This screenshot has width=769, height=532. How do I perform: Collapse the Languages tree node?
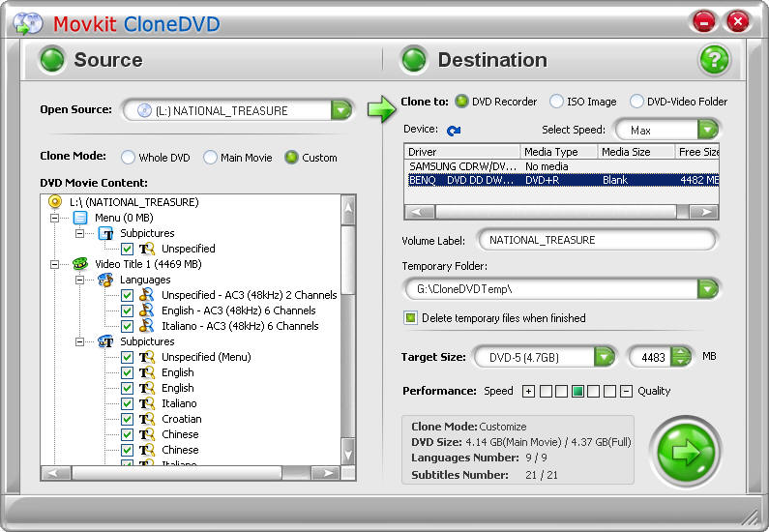[80, 280]
